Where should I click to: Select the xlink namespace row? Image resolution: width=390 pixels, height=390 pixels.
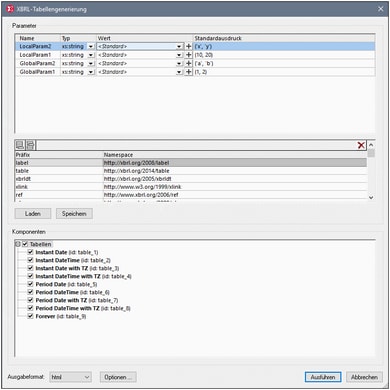(x=191, y=187)
